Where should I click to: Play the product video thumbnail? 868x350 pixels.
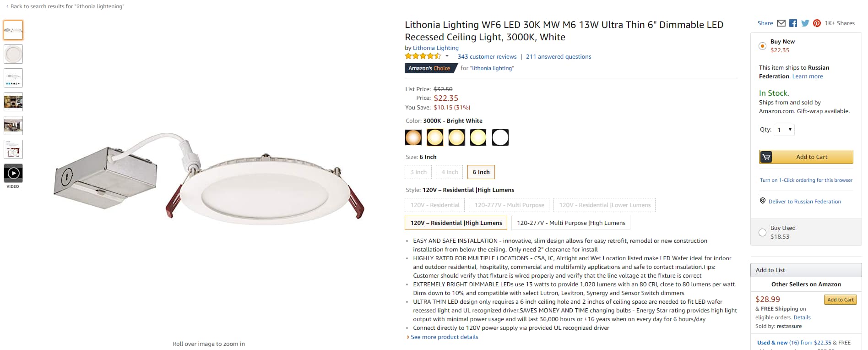(x=13, y=173)
